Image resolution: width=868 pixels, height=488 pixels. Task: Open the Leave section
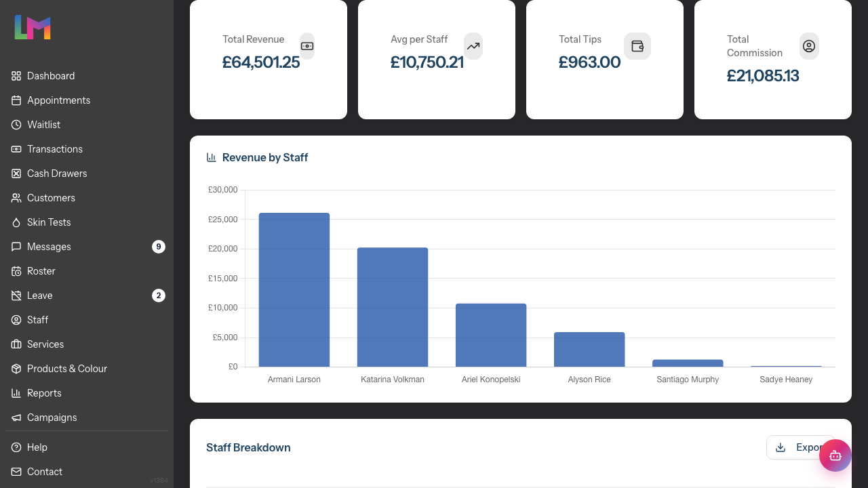(87, 296)
